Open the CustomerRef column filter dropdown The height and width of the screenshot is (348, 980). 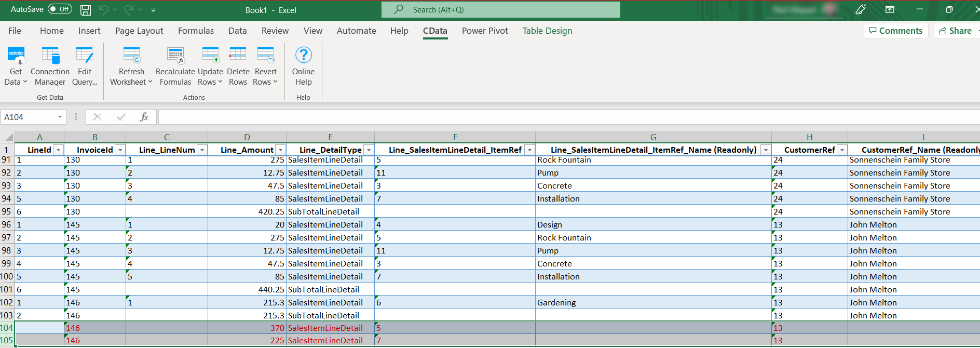[x=842, y=150]
